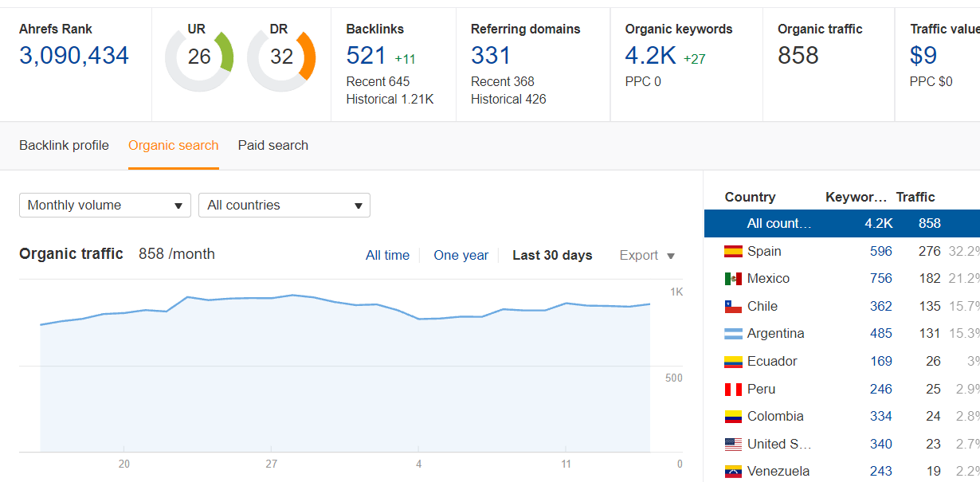Click the Mexico country name
Screen dimensions: 980x482
pos(768,278)
